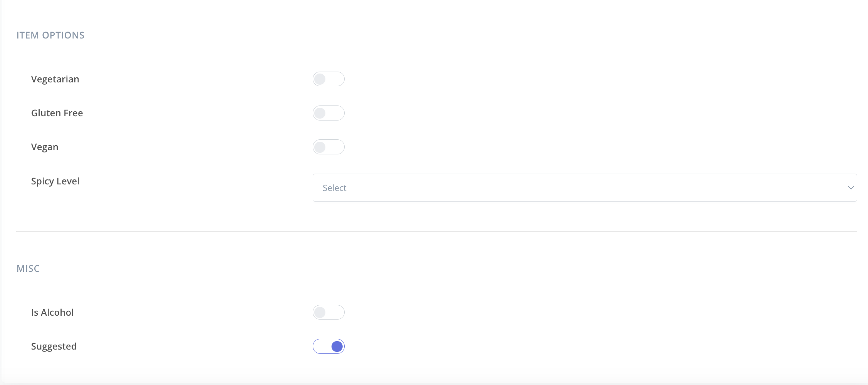Click the divider line above MISC
Image resolution: width=868 pixels, height=385 pixels.
tap(436, 231)
